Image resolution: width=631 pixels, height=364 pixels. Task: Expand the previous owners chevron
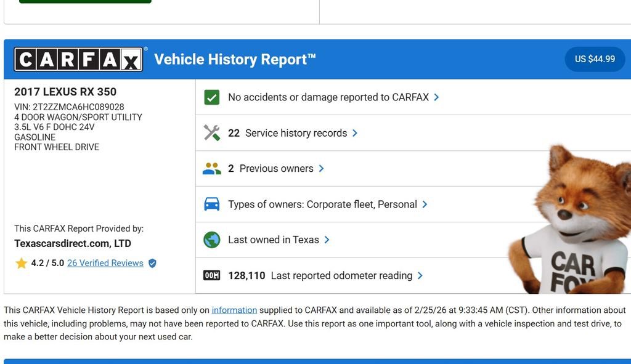(x=321, y=169)
